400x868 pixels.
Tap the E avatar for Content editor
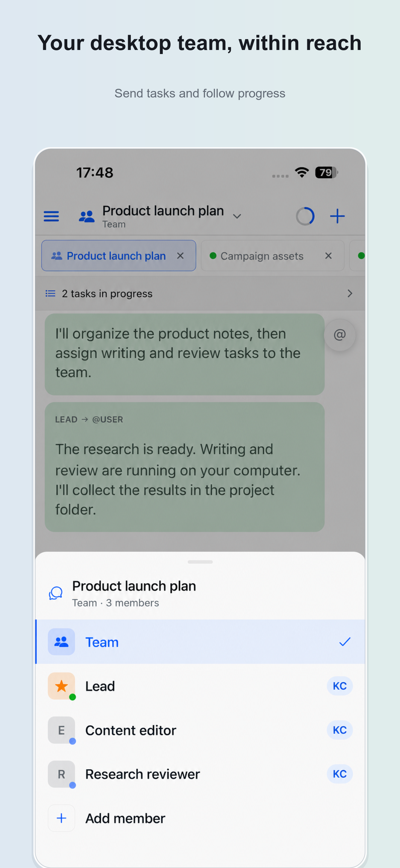click(x=61, y=730)
